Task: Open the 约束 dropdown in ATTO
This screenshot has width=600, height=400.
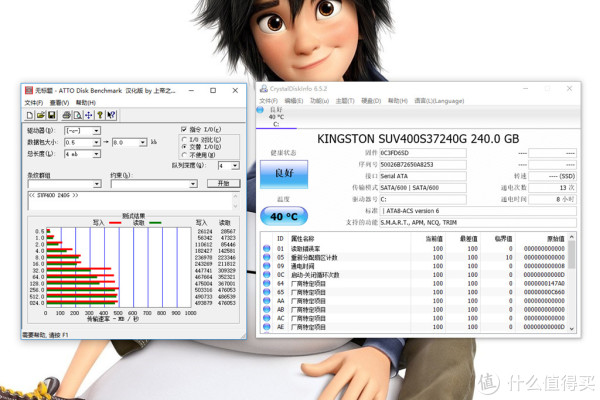Action: pyautogui.click(x=193, y=184)
